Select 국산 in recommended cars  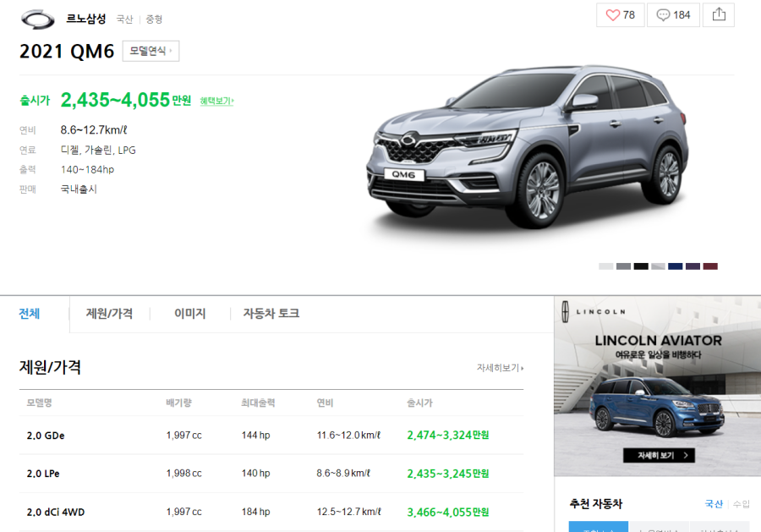pyautogui.click(x=714, y=504)
